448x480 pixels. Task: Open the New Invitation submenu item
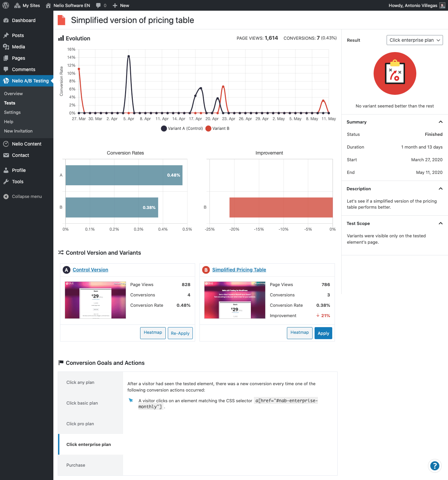(18, 131)
